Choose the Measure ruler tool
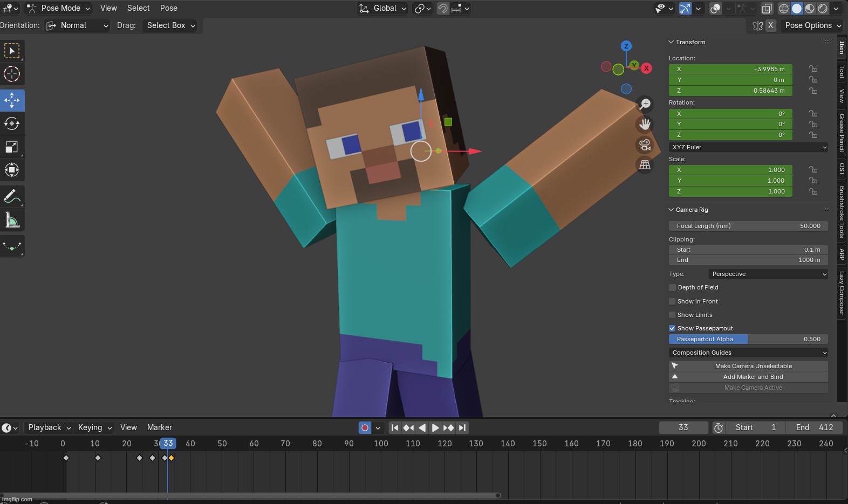848x504 pixels. [x=12, y=219]
